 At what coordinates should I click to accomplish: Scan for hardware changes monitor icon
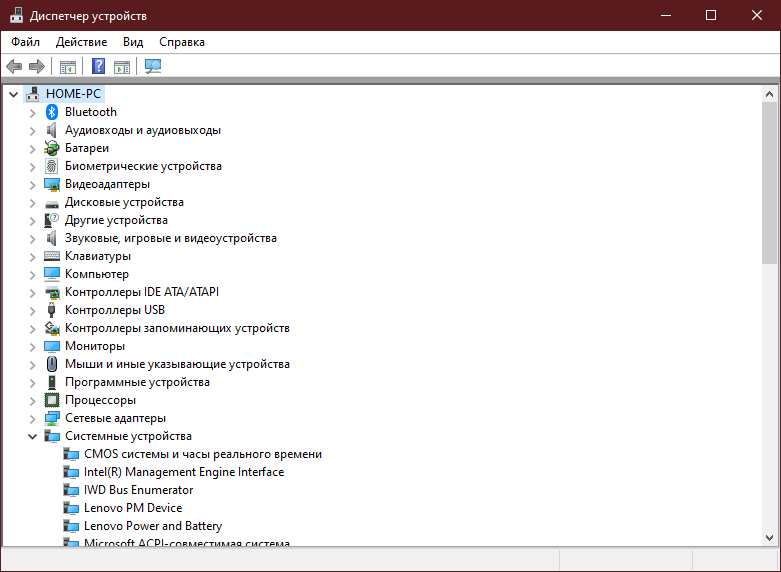pos(153,66)
